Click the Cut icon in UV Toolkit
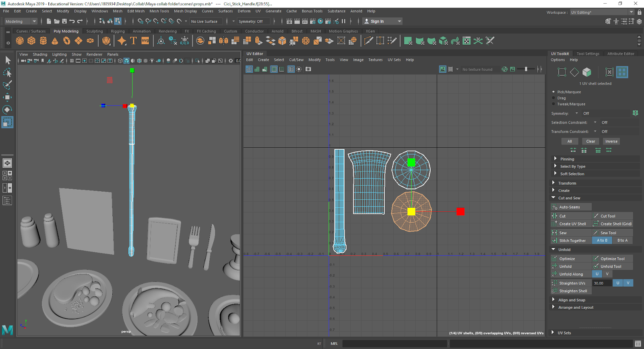 555,216
